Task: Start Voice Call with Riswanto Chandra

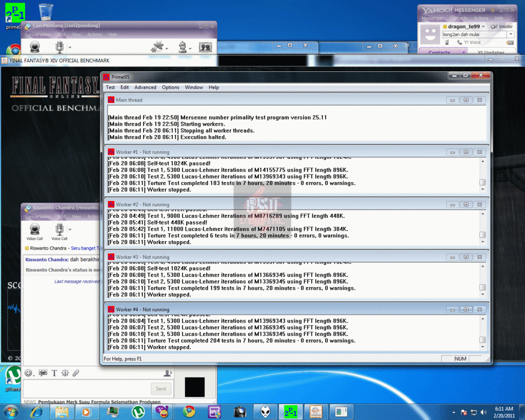Action: coord(59,232)
